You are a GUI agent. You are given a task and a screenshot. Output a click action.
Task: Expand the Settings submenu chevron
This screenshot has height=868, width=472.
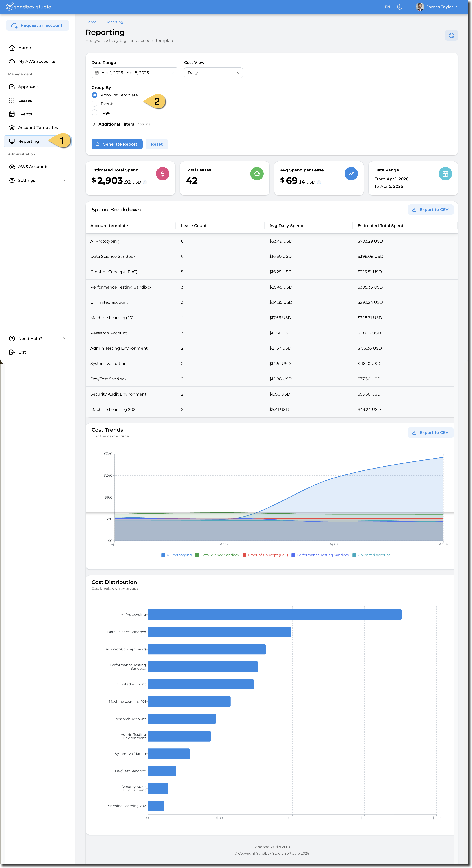(64, 181)
